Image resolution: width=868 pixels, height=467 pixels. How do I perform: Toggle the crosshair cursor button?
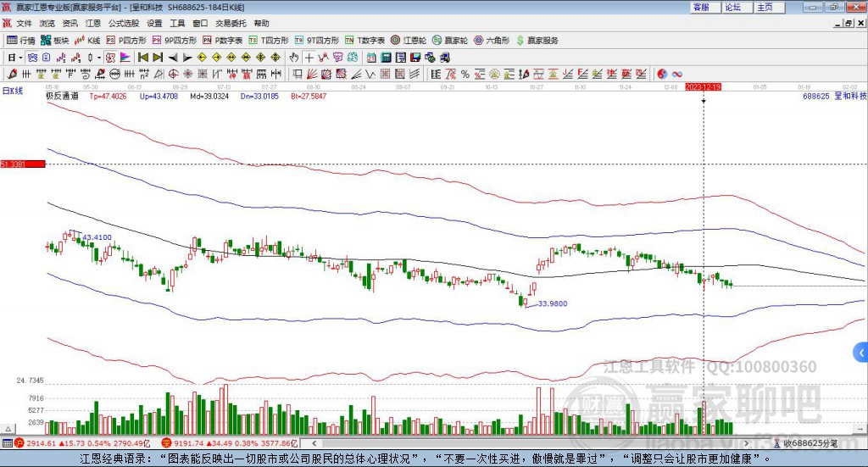(x=309, y=58)
